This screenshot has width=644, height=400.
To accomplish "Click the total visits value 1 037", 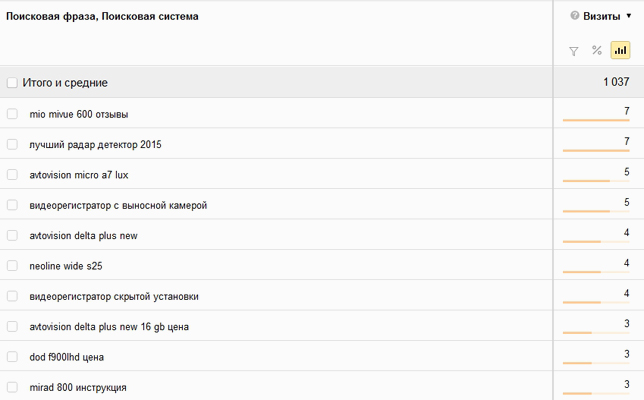I will 616,82.
